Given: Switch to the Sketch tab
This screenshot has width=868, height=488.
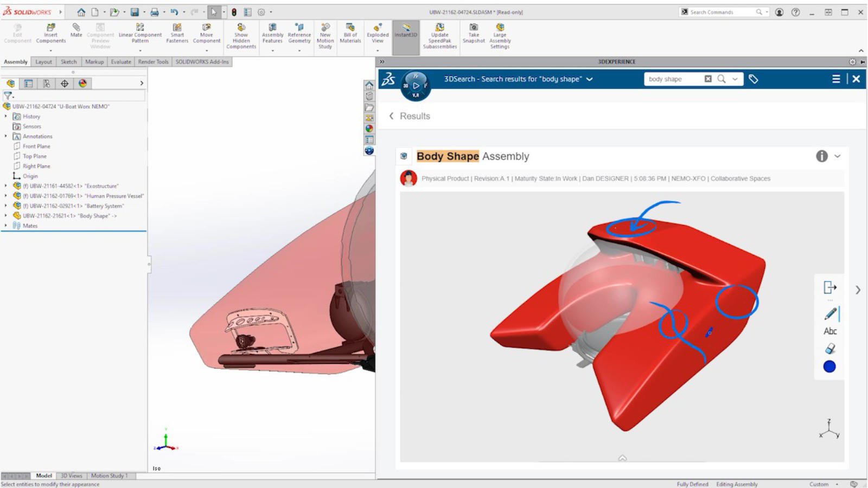Looking at the screenshot, I should 69,62.
